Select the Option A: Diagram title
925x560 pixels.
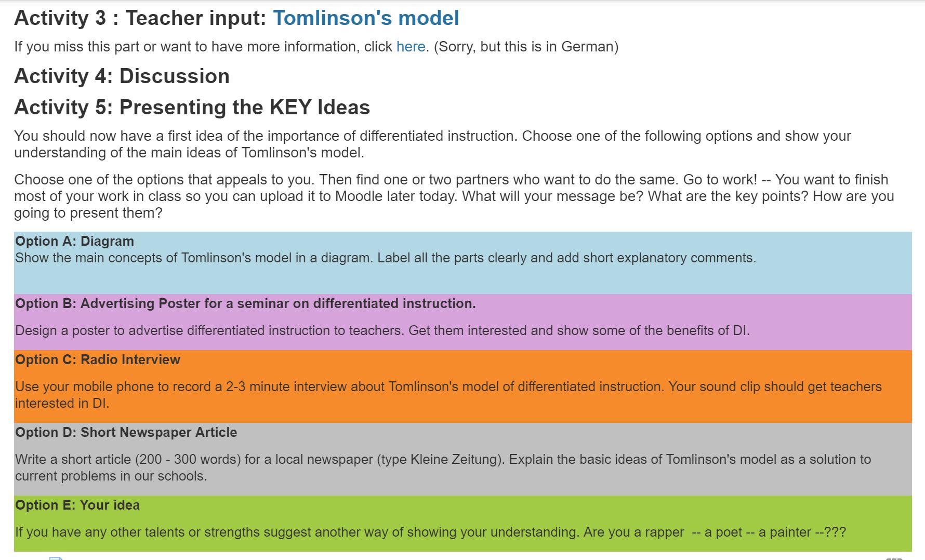(74, 241)
